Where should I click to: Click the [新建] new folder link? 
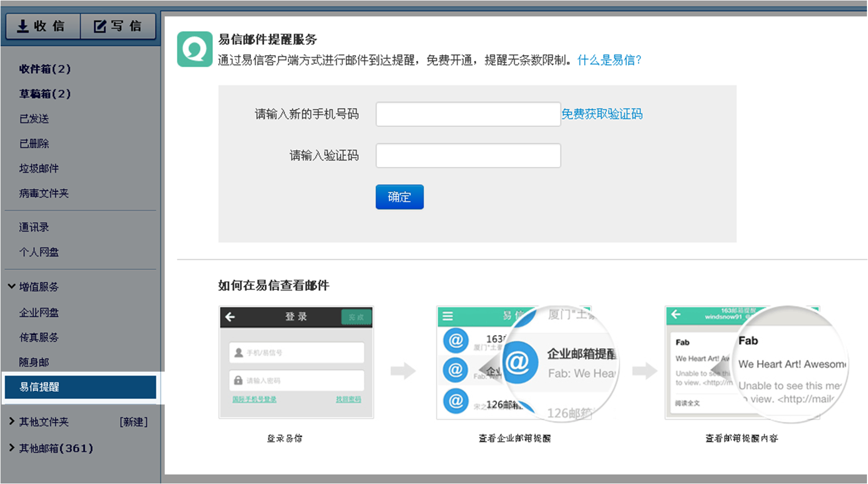pos(133,422)
